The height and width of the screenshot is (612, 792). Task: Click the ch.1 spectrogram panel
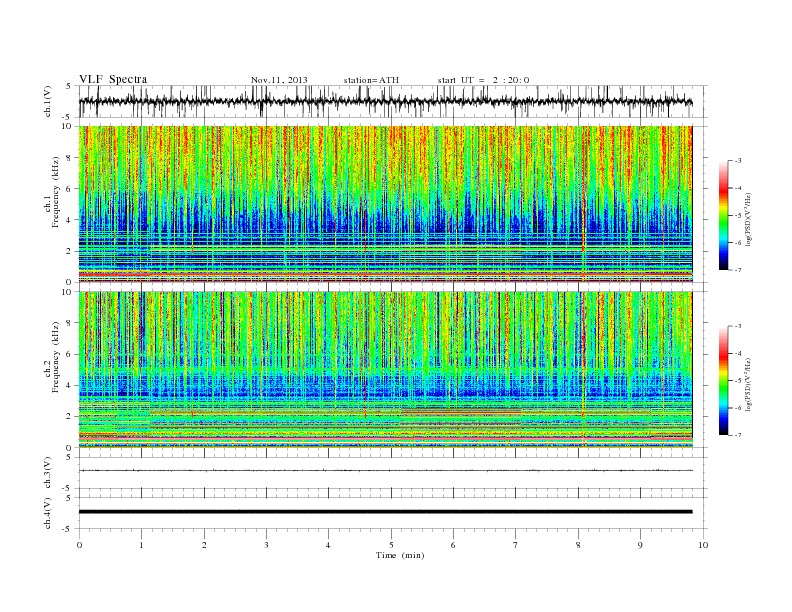(385, 204)
